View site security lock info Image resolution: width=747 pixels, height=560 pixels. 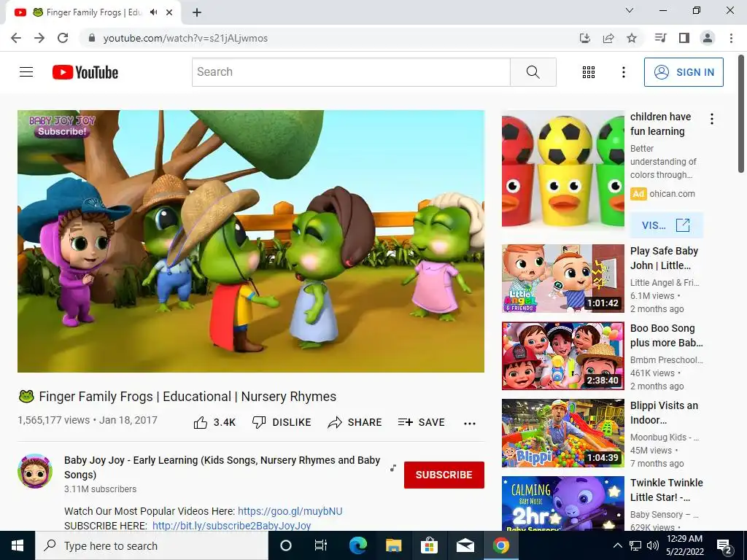pyautogui.click(x=92, y=38)
